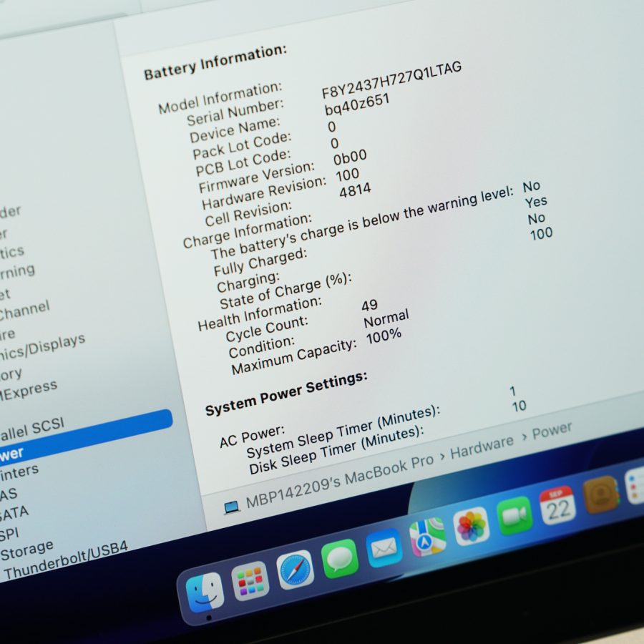This screenshot has height=644, width=644.
Task: Open the Calendar icon showing 22
Action: point(557,505)
